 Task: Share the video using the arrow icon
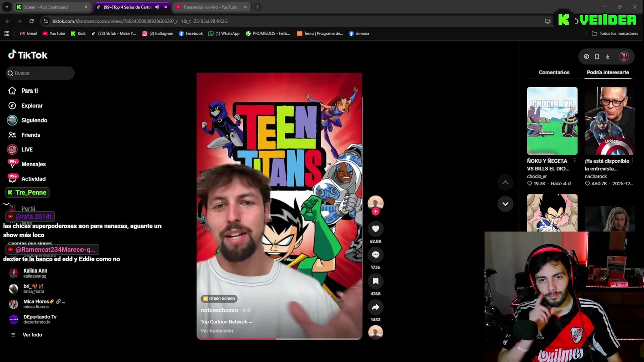click(x=375, y=307)
